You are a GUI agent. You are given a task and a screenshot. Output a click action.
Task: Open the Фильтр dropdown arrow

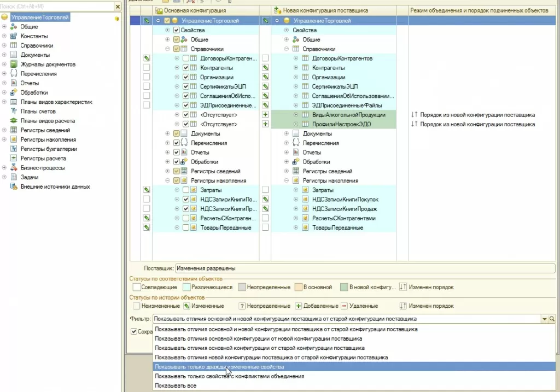(544, 319)
